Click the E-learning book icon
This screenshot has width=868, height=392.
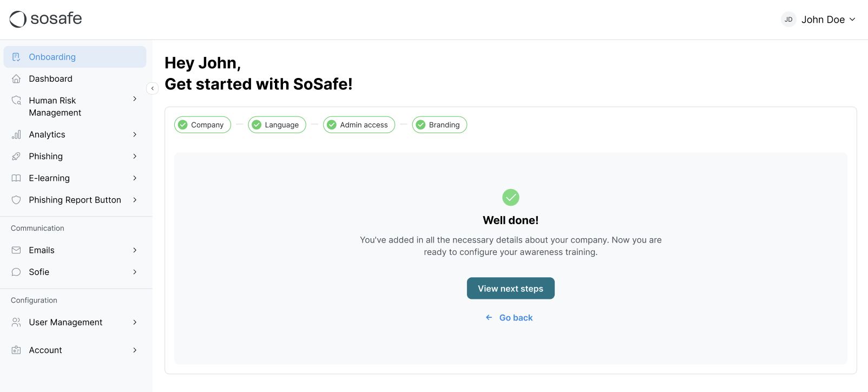click(x=16, y=178)
